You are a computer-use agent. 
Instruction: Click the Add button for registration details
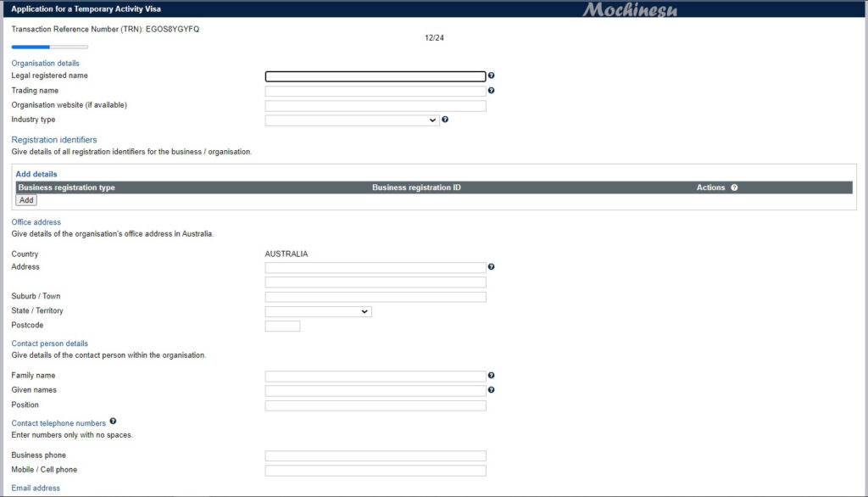click(26, 200)
